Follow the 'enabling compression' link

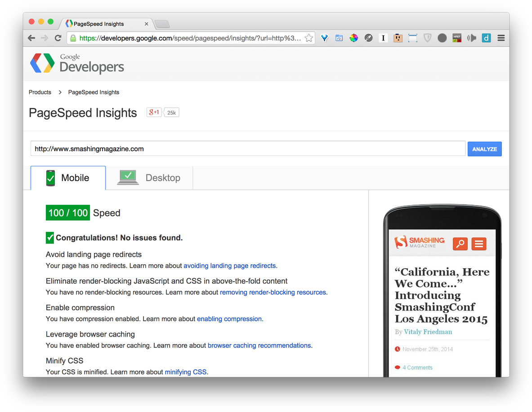coord(229,319)
